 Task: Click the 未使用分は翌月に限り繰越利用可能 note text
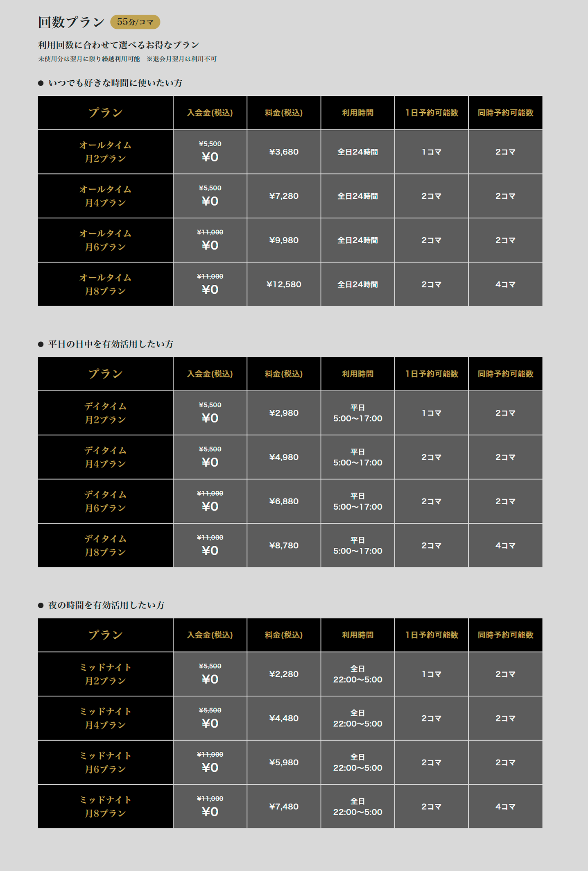[89, 59]
